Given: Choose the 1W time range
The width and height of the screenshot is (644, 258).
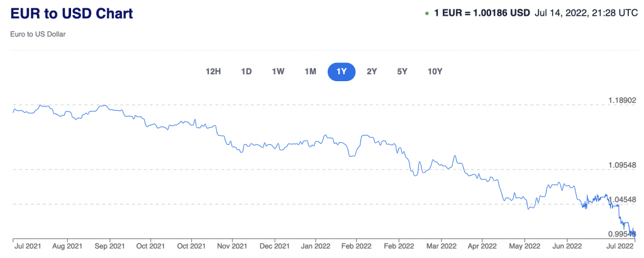Looking at the screenshot, I should pos(278,71).
